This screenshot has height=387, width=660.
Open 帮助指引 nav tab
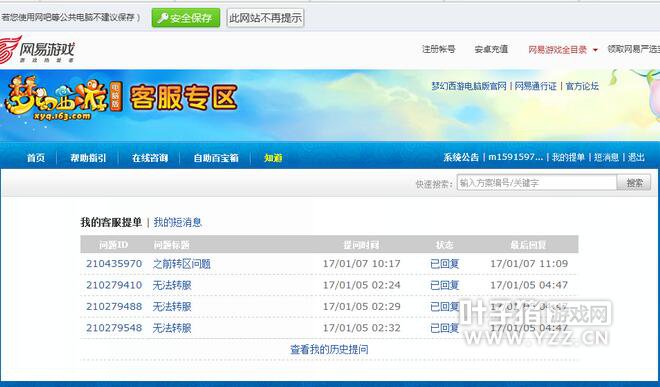88,157
